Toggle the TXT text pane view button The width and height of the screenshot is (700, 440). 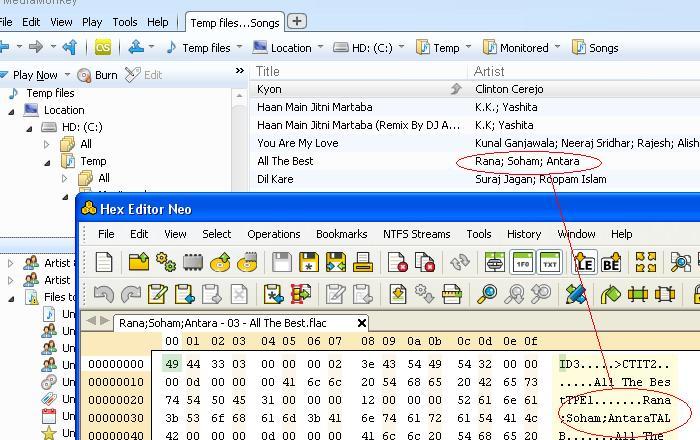549,262
